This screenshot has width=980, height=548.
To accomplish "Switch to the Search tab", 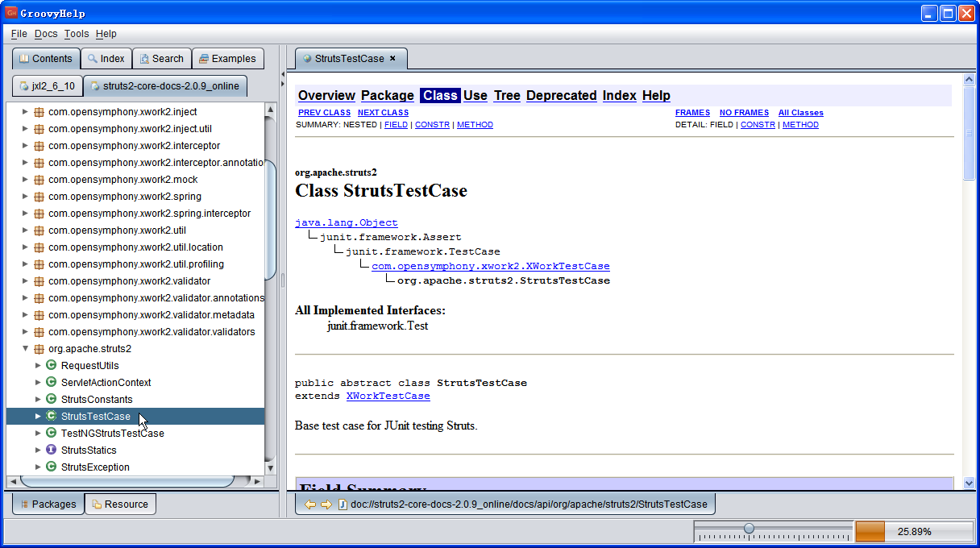I will click(161, 59).
